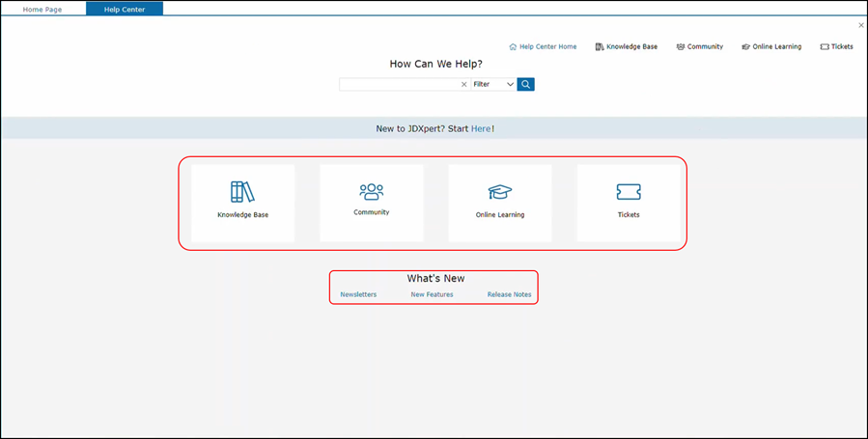
Task: Clear the search box with the X
Action: [463, 85]
